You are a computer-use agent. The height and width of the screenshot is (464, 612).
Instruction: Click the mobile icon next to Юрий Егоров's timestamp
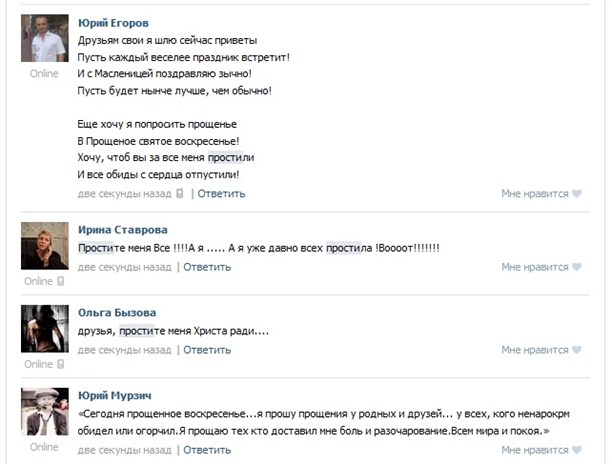click(x=180, y=194)
